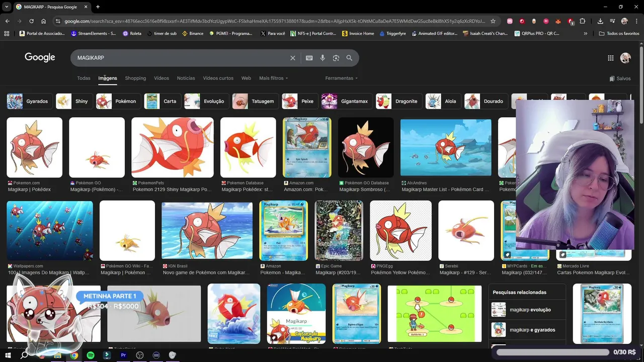Open the Notícias tab

click(186, 78)
